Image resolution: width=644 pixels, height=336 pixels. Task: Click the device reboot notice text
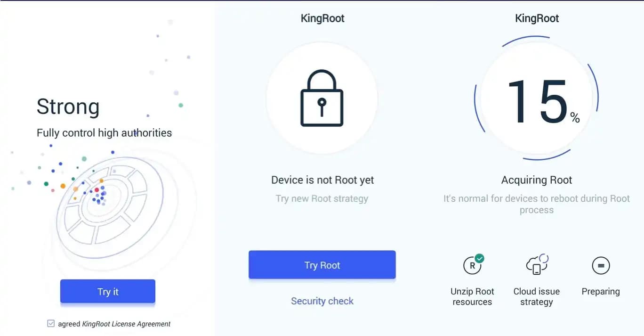[537, 204]
